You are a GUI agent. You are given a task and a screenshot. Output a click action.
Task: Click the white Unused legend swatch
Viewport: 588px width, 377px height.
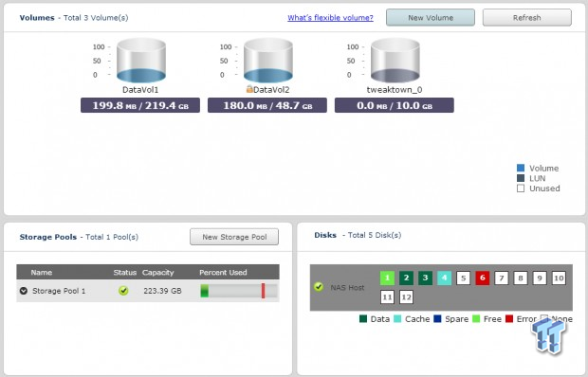click(x=521, y=188)
